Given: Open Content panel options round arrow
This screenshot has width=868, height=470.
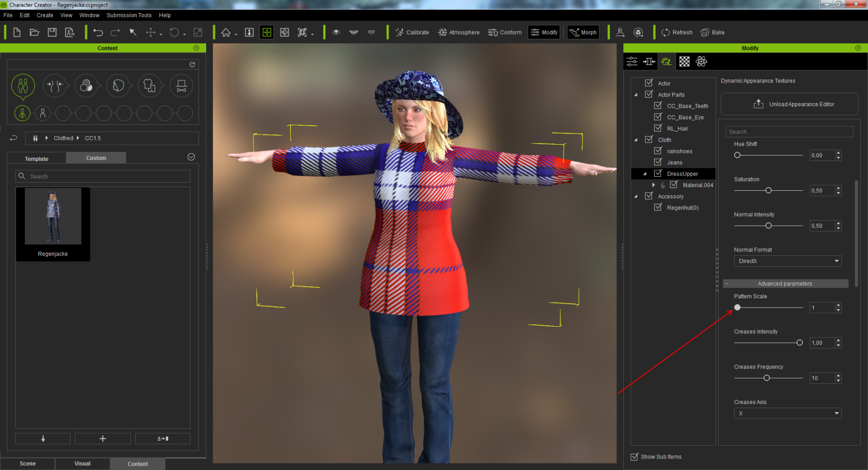Looking at the screenshot, I should click(191, 157).
